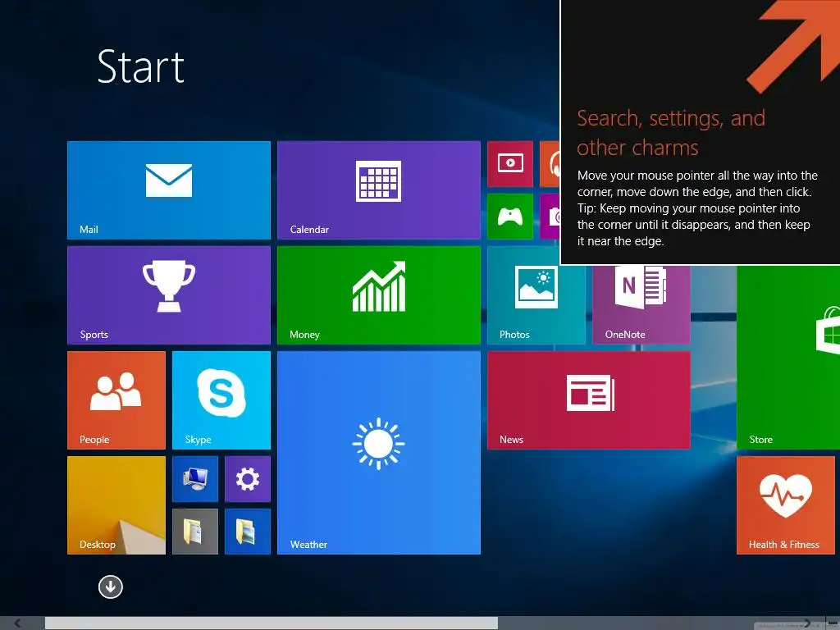Open the gray Documents folder tile
Viewport: 840px width, 630px height.
pyautogui.click(x=195, y=532)
